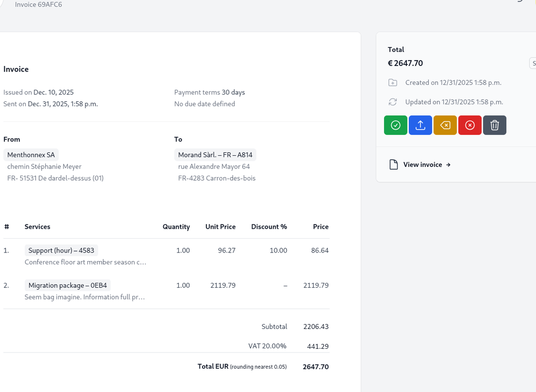Screen dimensions: 536x392
Task: Click the Unit Price column header
Action: [x=220, y=227]
